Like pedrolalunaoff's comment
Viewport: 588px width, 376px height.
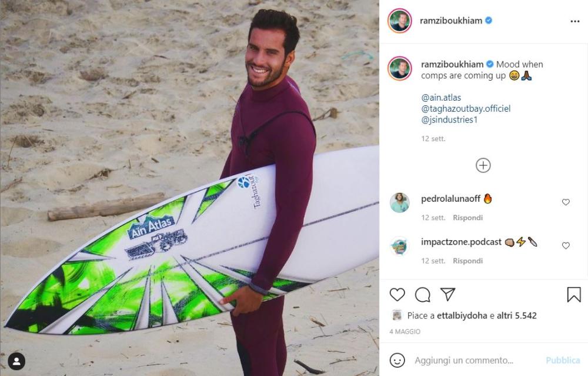pyautogui.click(x=566, y=202)
